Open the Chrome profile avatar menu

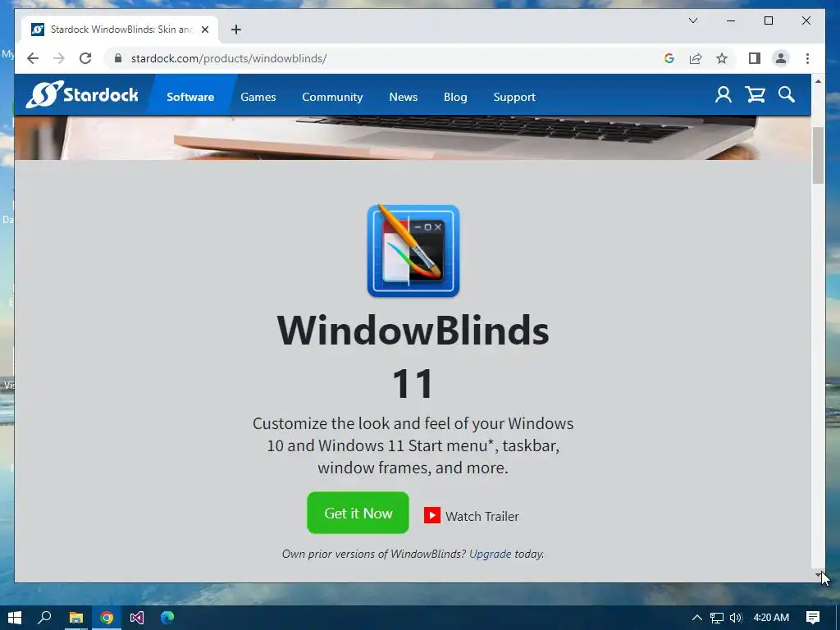coord(781,58)
